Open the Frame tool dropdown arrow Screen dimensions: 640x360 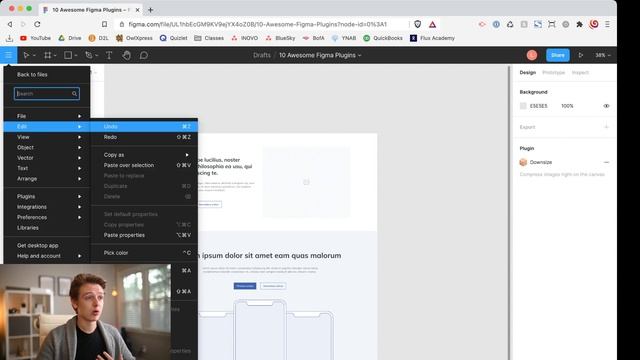pos(55,56)
